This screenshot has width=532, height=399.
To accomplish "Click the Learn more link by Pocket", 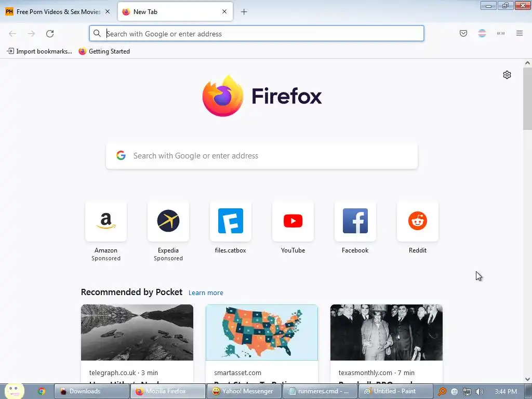I will [x=206, y=293].
